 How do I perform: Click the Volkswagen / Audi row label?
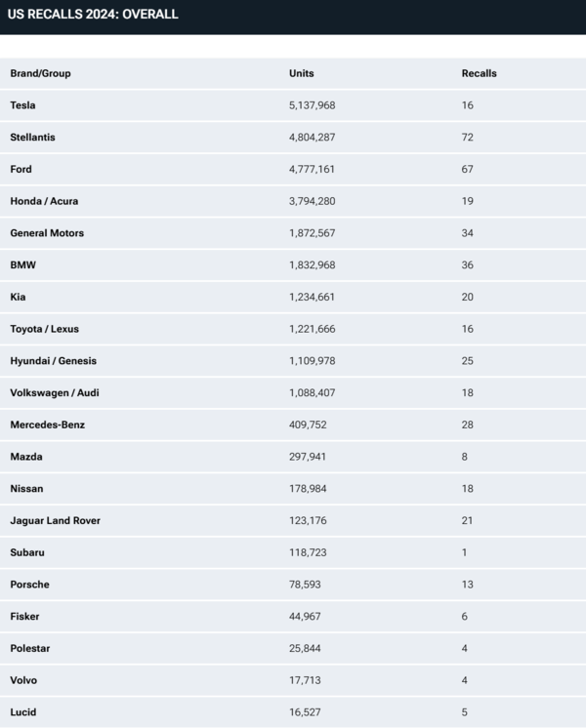tap(55, 393)
